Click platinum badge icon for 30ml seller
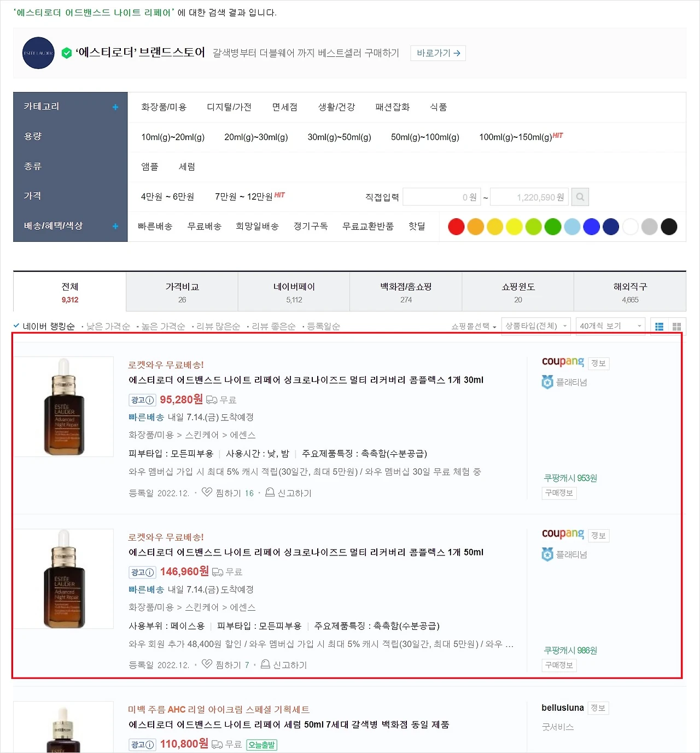700x753 pixels. pos(547,382)
